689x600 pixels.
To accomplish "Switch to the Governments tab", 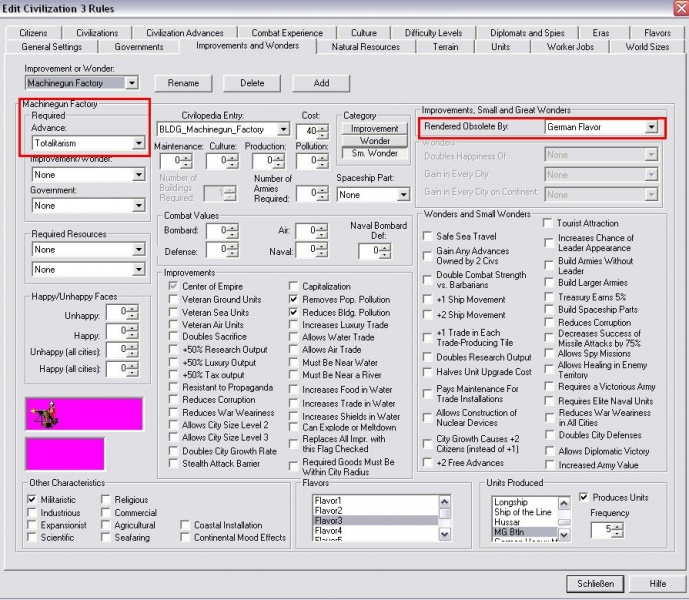I will (x=139, y=47).
